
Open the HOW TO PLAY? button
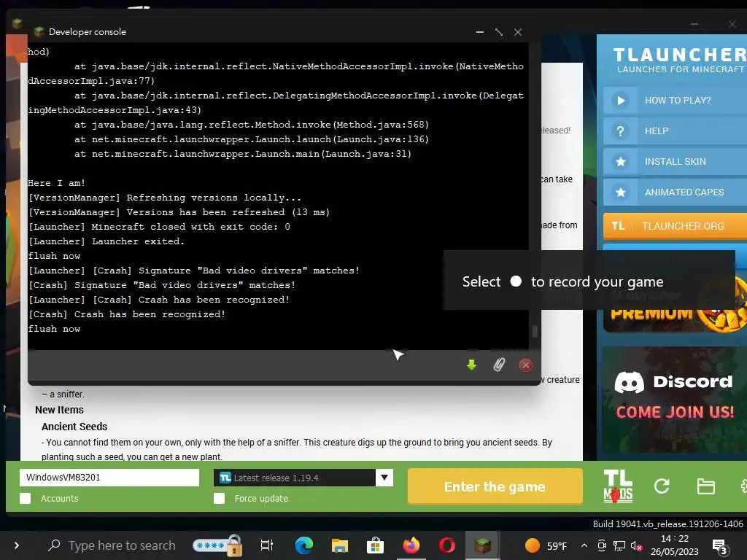pos(675,101)
